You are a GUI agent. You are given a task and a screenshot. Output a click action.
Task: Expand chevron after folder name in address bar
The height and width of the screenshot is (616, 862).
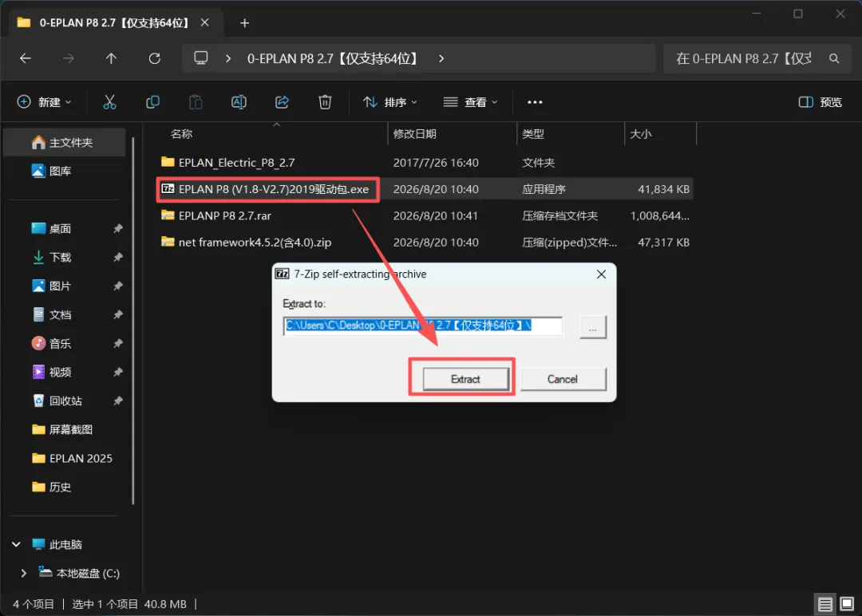click(441, 58)
